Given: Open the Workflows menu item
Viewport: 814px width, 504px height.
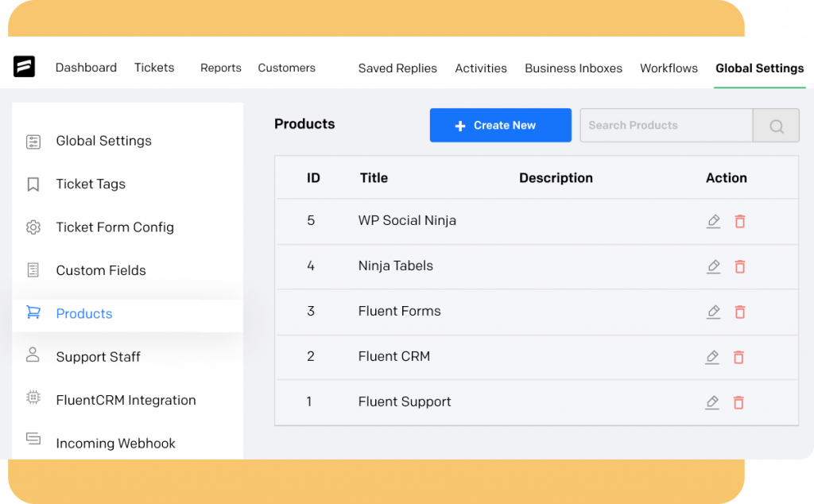Looking at the screenshot, I should pos(669,68).
